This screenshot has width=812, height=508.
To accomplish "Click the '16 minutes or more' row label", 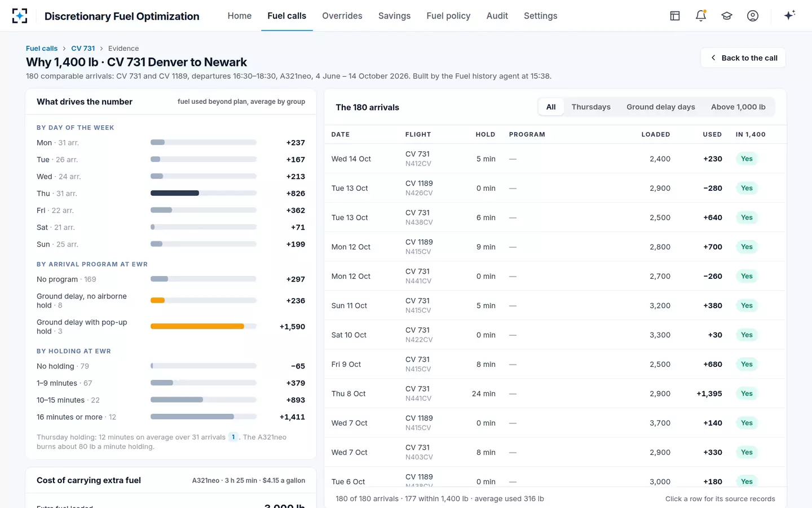I will pyautogui.click(x=76, y=417).
